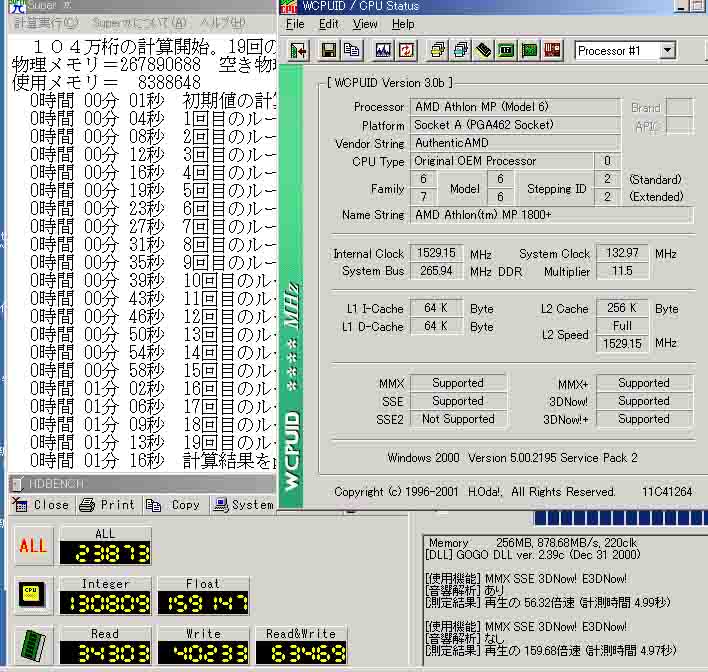Open the clock graph icon in WCPUID toolbar
This screenshot has height=672, width=708.
(383, 50)
